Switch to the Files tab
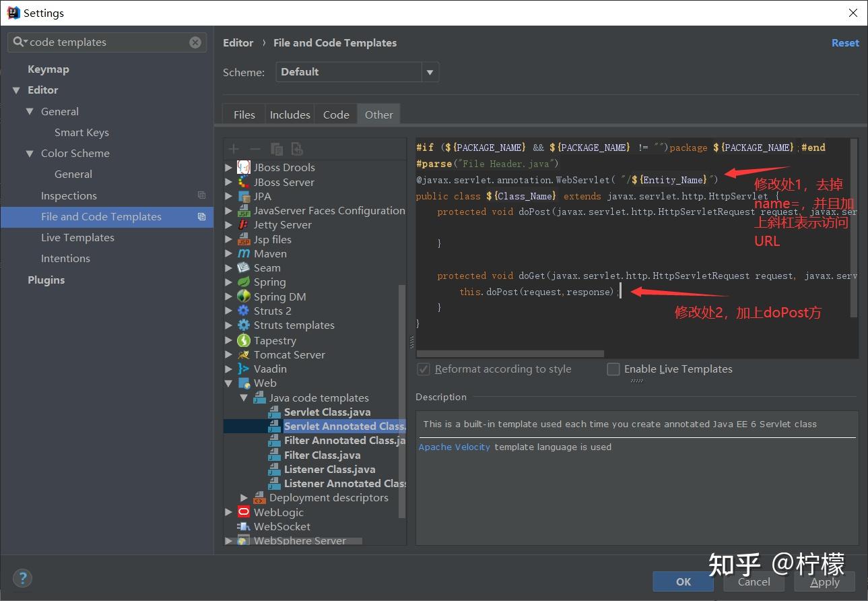 click(x=244, y=115)
